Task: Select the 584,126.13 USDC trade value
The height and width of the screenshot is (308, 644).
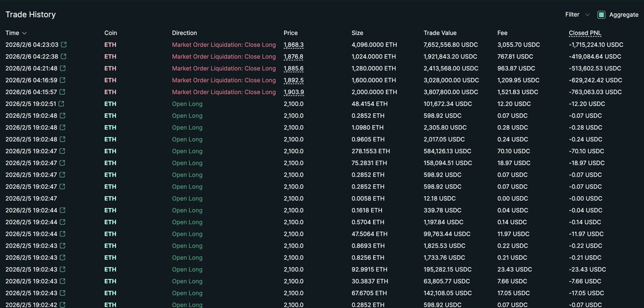Action: [x=447, y=151]
